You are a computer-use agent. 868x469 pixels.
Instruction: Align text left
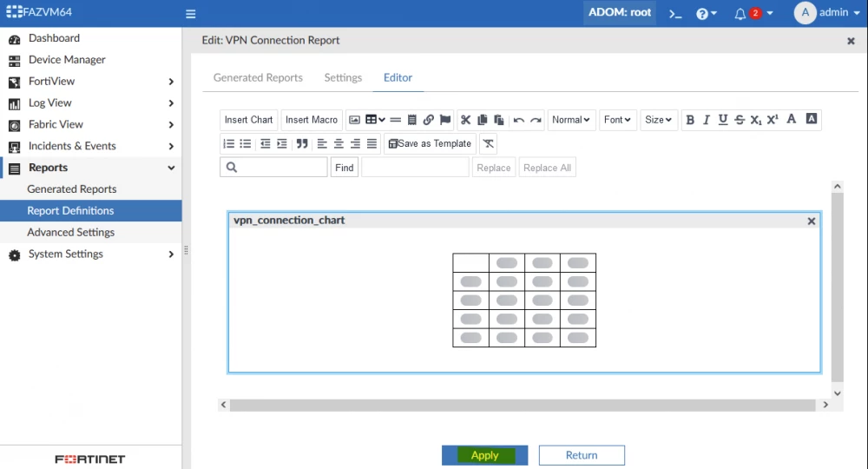pos(322,143)
